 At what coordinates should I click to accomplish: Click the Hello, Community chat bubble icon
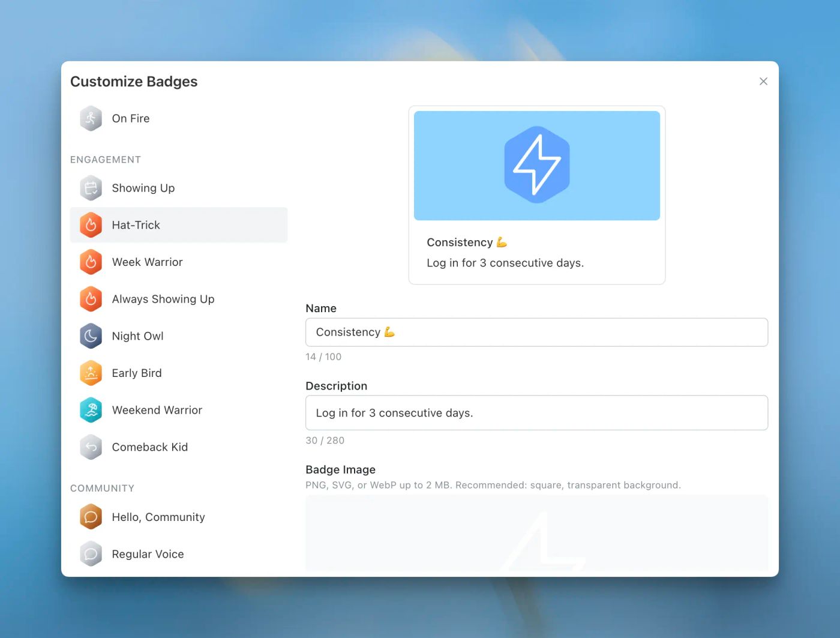pos(91,517)
